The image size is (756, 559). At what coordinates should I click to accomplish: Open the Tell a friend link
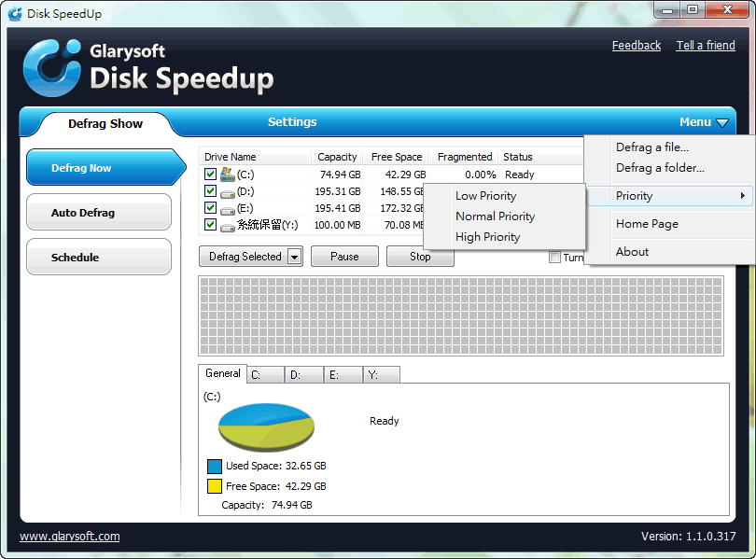pos(706,46)
